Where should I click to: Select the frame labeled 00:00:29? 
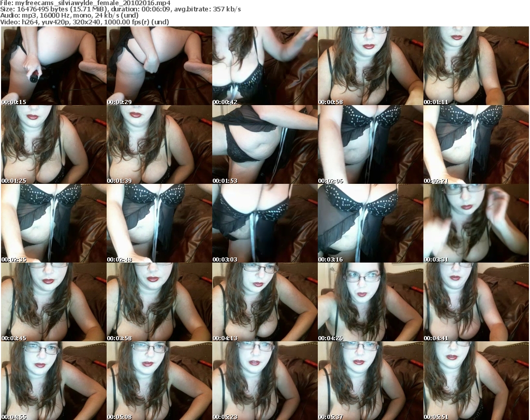(x=159, y=66)
